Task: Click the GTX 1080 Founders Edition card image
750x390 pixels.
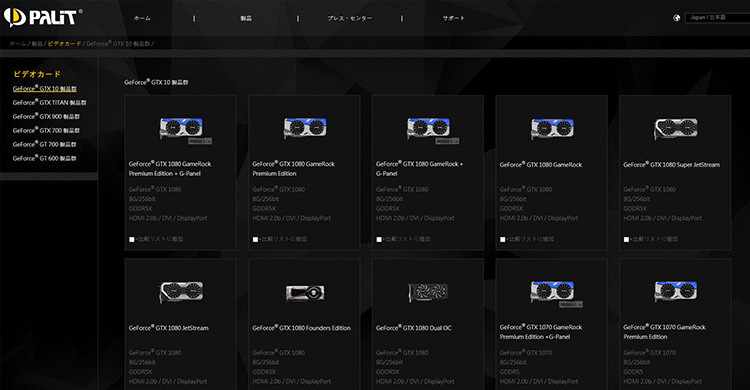Action: point(305,292)
